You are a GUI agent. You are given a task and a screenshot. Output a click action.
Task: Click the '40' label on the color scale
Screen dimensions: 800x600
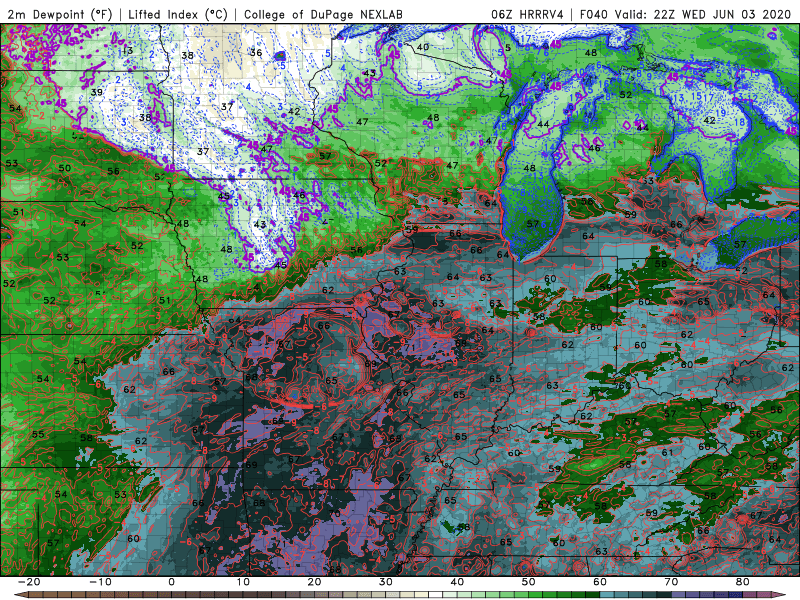(x=457, y=582)
